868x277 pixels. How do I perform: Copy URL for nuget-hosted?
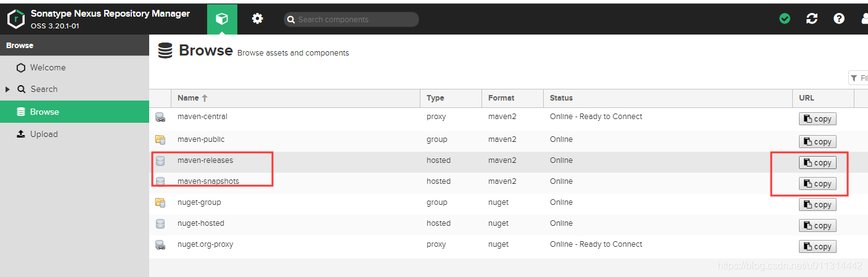[x=817, y=226]
